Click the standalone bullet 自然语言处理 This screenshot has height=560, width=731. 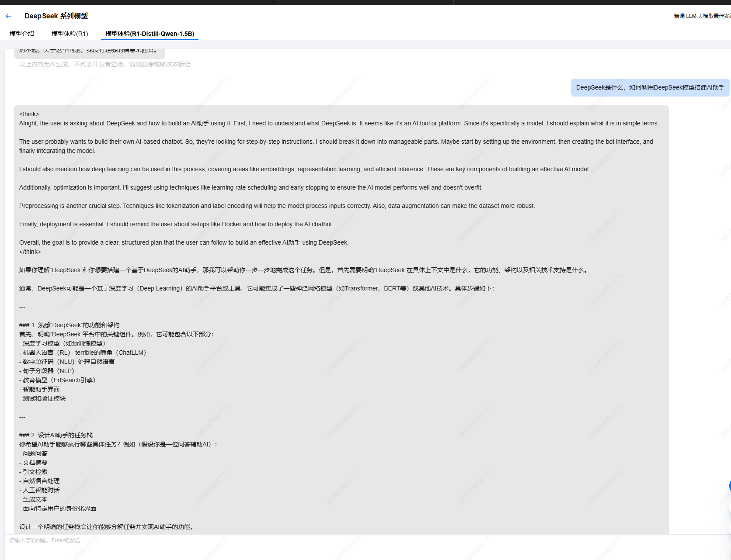(39, 481)
